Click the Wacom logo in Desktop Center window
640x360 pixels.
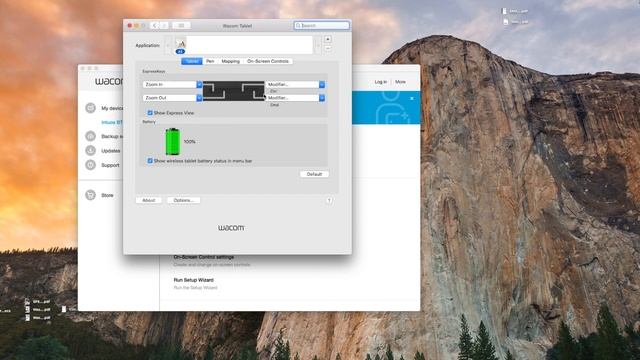109,81
